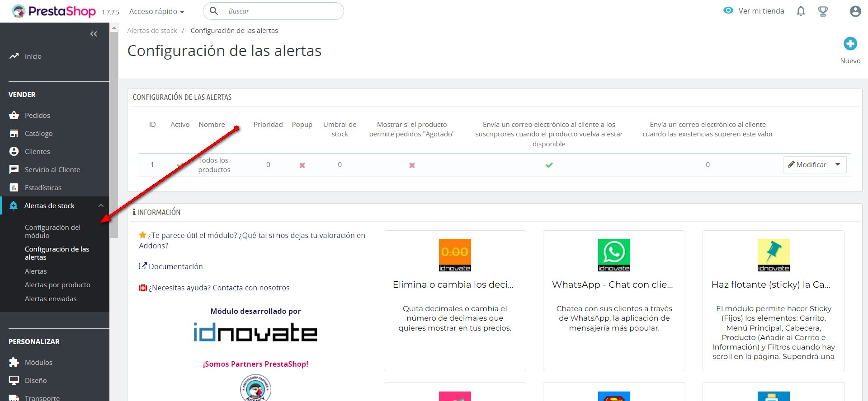Click ¿Necesitas ayuda? Contacta con nosotros
The width and height of the screenshot is (868, 401).
[214, 288]
